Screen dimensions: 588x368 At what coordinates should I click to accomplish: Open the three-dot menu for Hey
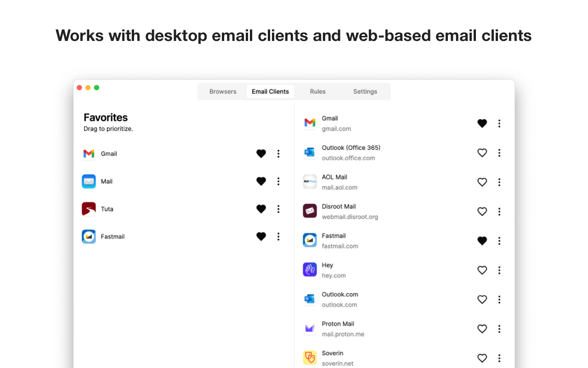pos(499,270)
